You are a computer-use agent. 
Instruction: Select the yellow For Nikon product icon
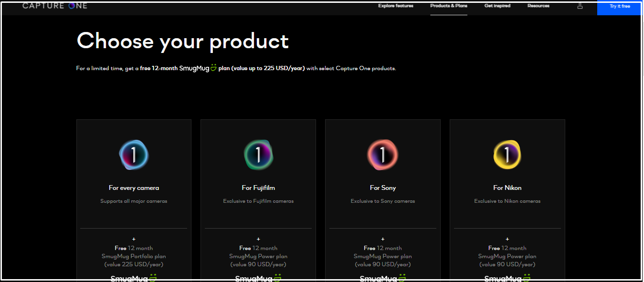507,155
